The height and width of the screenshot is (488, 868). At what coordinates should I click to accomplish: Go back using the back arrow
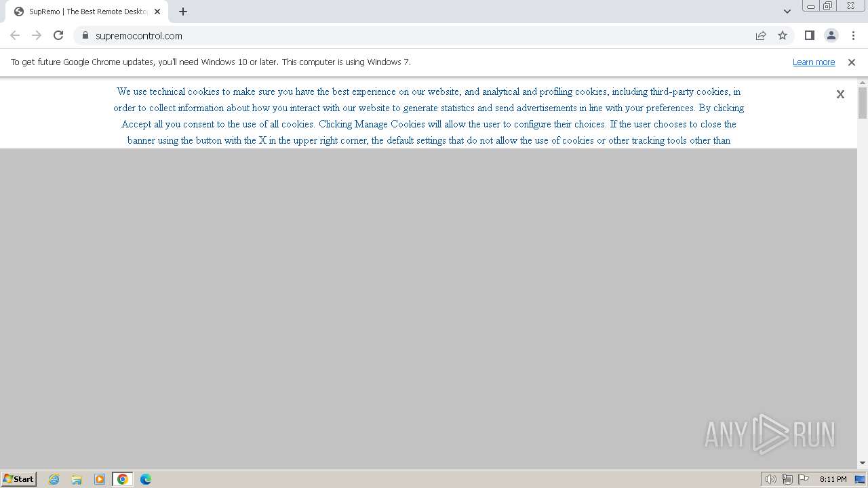(x=15, y=35)
